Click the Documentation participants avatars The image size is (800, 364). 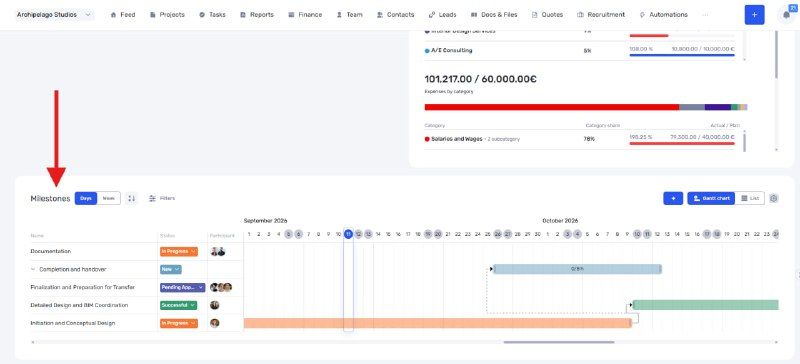click(218, 252)
